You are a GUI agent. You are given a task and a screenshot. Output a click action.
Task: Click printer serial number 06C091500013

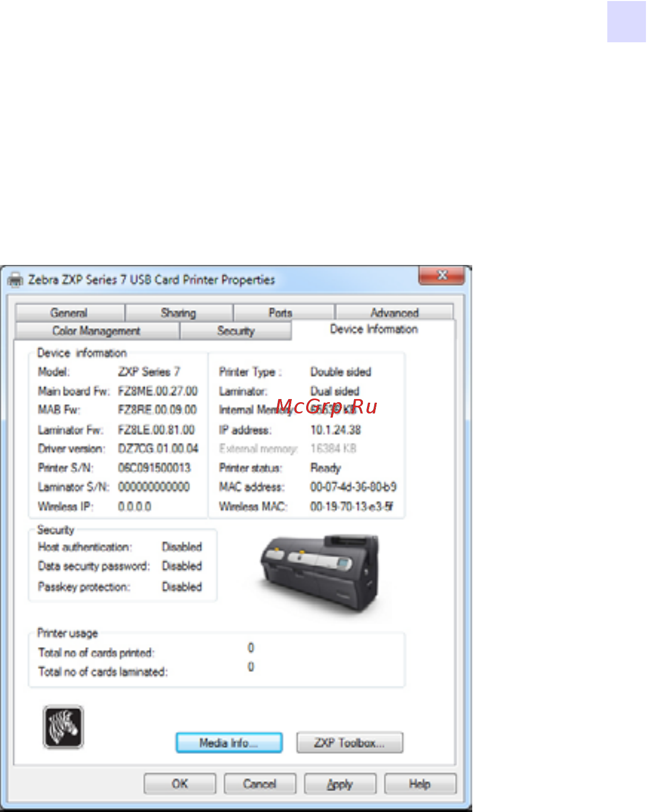pyautogui.click(x=154, y=468)
